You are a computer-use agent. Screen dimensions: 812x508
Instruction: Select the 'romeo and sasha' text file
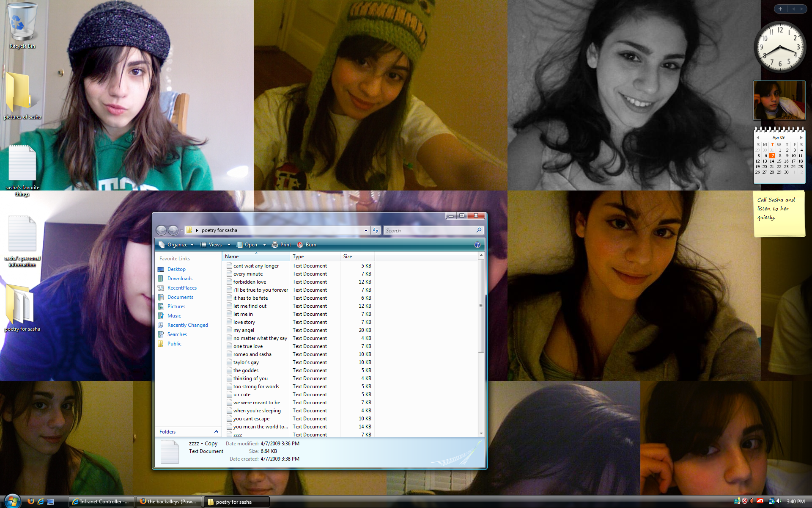(252, 354)
